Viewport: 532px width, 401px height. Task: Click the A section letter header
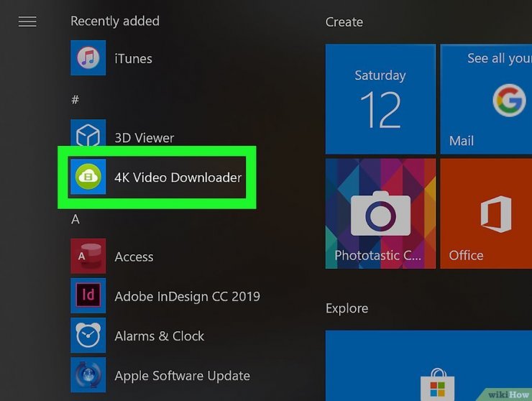[75, 219]
